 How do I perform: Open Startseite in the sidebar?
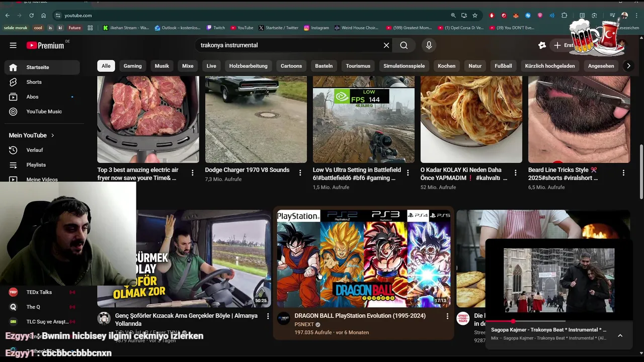pyautogui.click(x=42, y=67)
